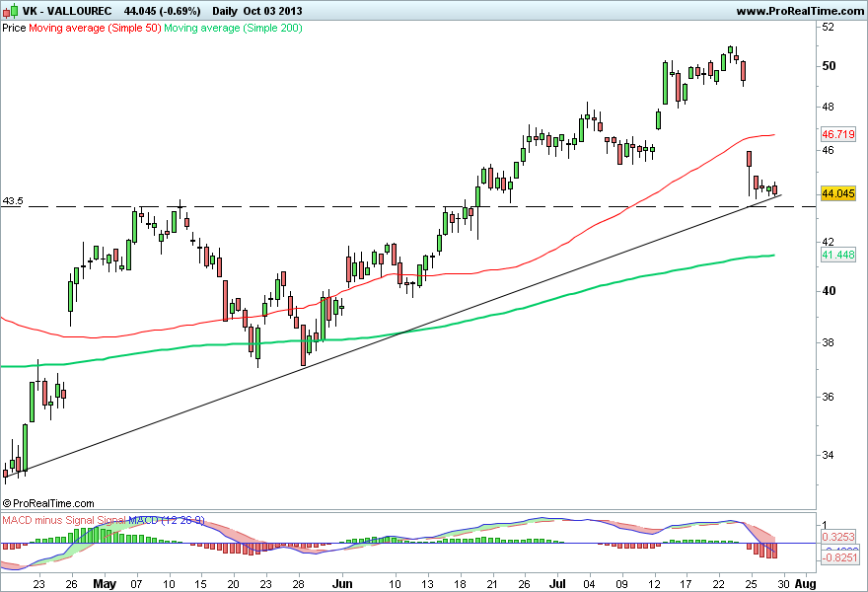Select the Moving average (Simple 200) legend
868x592 pixels.
pyautogui.click(x=233, y=28)
